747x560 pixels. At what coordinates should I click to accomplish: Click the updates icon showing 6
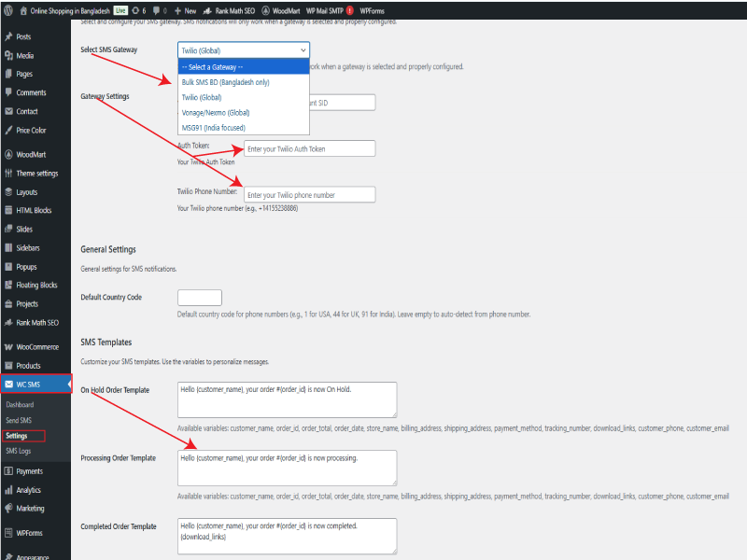click(x=135, y=10)
